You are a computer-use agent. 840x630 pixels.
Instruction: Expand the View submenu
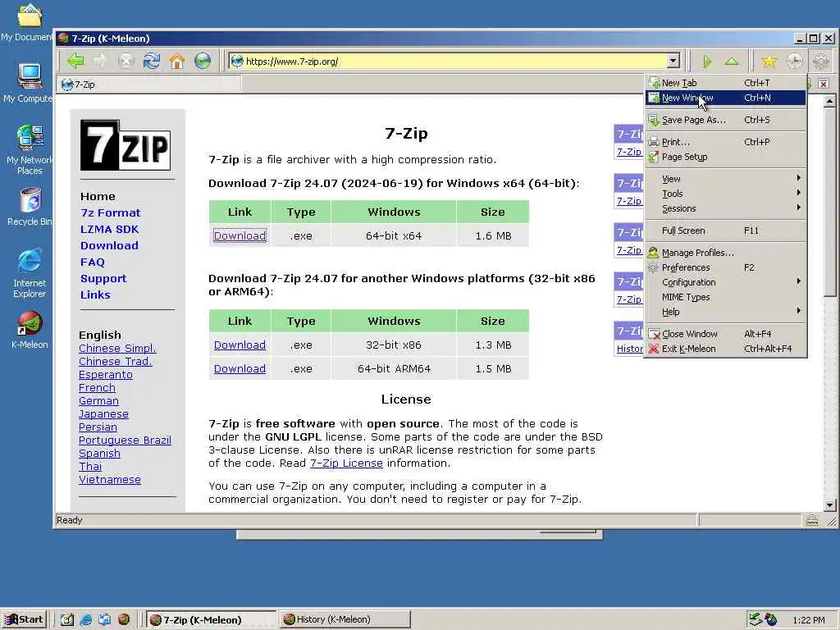click(725, 178)
